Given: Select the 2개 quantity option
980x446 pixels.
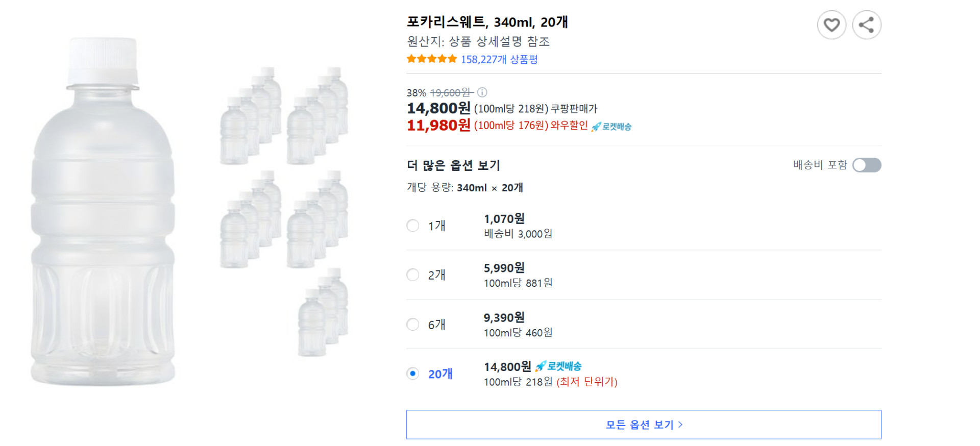Looking at the screenshot, I should [412, 275].
